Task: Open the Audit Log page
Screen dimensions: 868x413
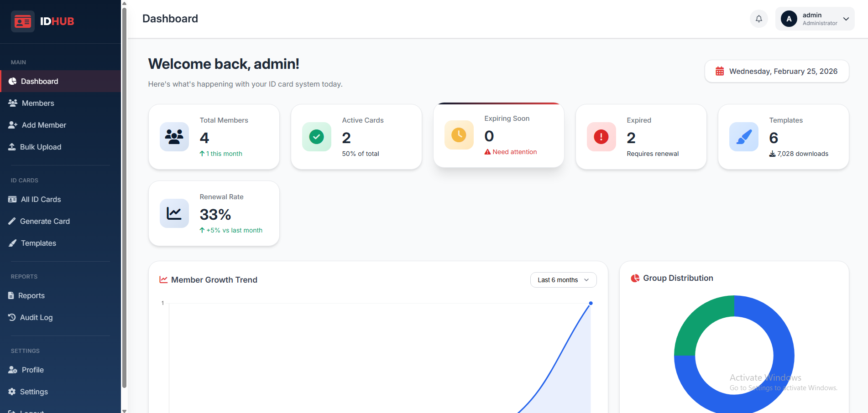Action: pyautogui.click(x=36, y=318)
